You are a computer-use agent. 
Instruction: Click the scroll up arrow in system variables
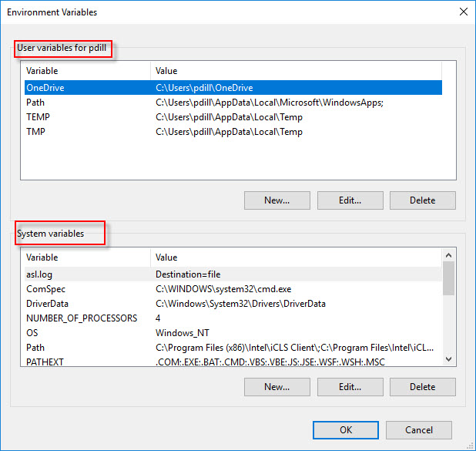[449, 255]
